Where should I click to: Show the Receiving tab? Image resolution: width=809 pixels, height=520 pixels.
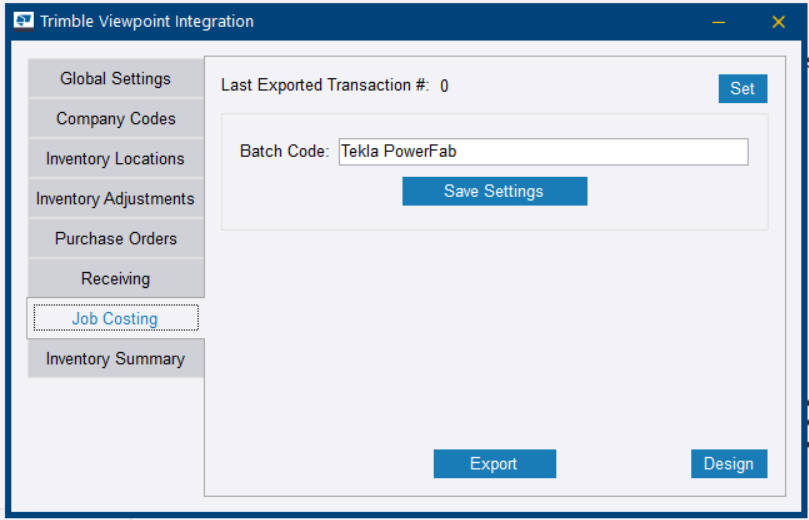click(116, 279)
